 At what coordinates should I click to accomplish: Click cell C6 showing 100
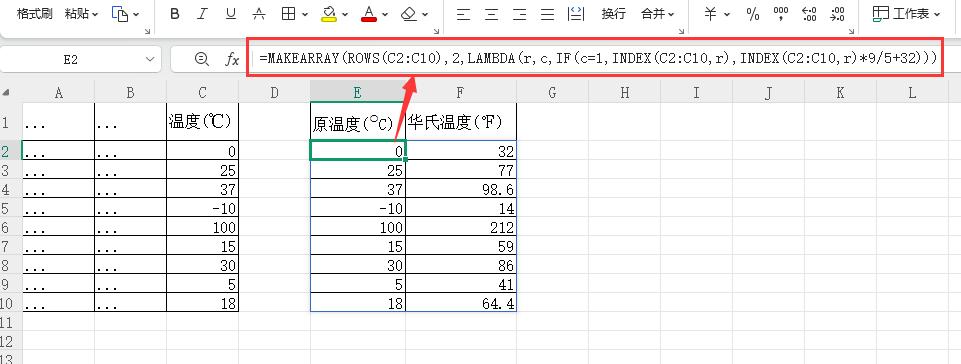coord(202,227)
